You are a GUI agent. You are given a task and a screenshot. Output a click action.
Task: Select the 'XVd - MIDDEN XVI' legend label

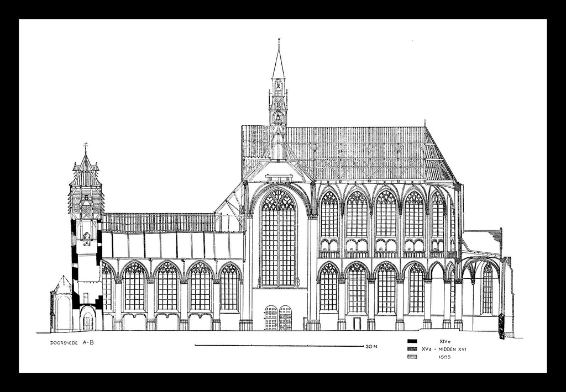444,349
